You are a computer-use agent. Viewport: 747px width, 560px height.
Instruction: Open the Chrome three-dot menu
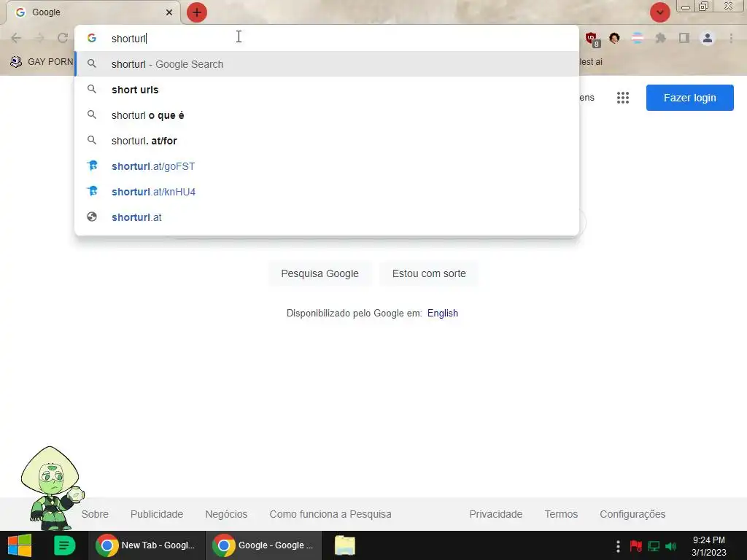[731, 38]
